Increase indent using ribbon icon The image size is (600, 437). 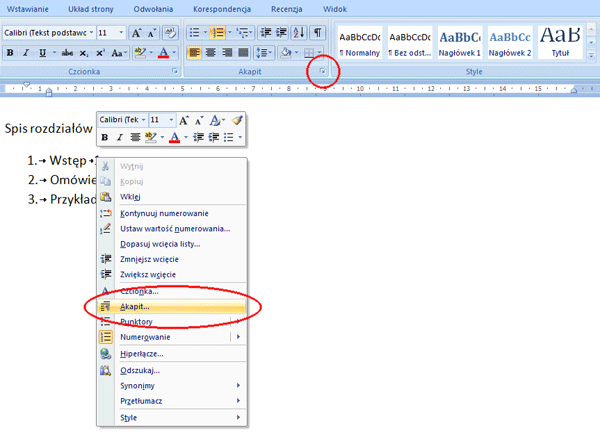282,33
